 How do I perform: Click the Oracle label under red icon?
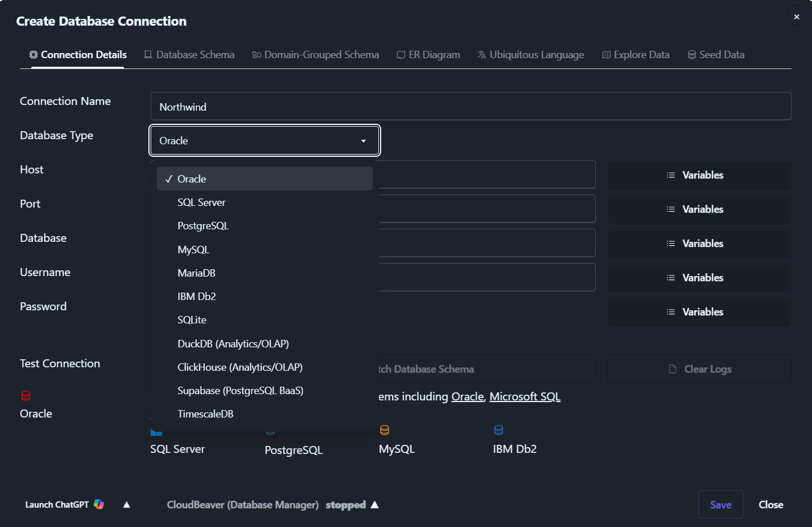(x=36, y=414)
